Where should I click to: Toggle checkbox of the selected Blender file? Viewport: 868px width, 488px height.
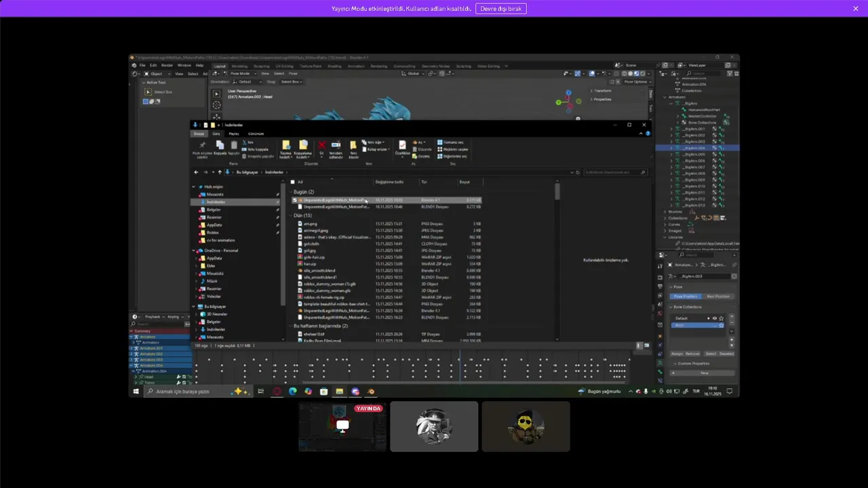point(294,200)
